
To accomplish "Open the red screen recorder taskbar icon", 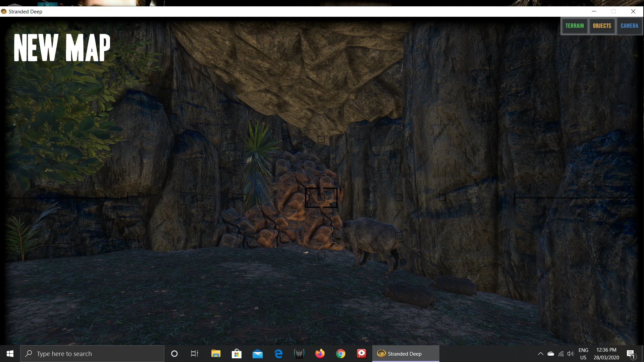I will click(362, 354).
